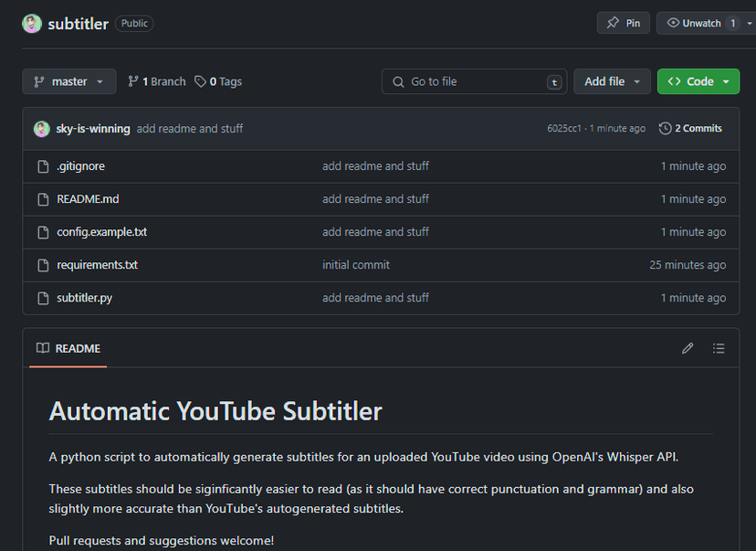Select the README tab
756x551 pixels.
click(68, 348)
